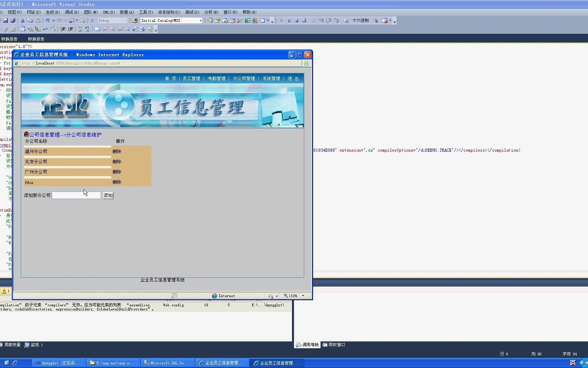588x368 pixels.
Task: Click the 员工管理 navigation link
Action: (x=192, y=78)
